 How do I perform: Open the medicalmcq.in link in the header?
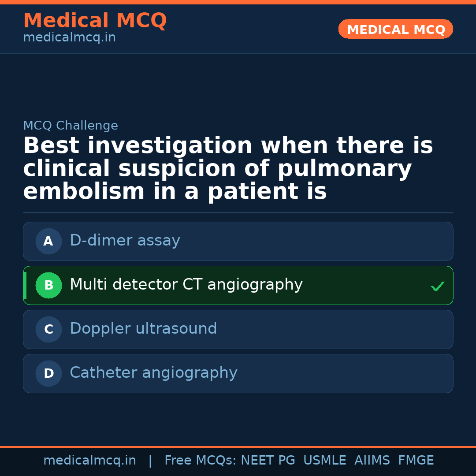coord(69,37)
